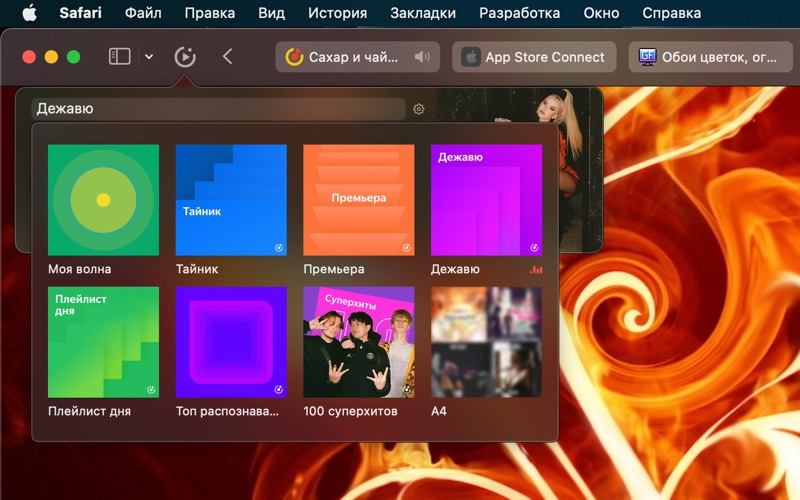Click the now-playing equalizer icon beside Дежавю
Viewport: 800px width, 500px height.
pos(536,269)
